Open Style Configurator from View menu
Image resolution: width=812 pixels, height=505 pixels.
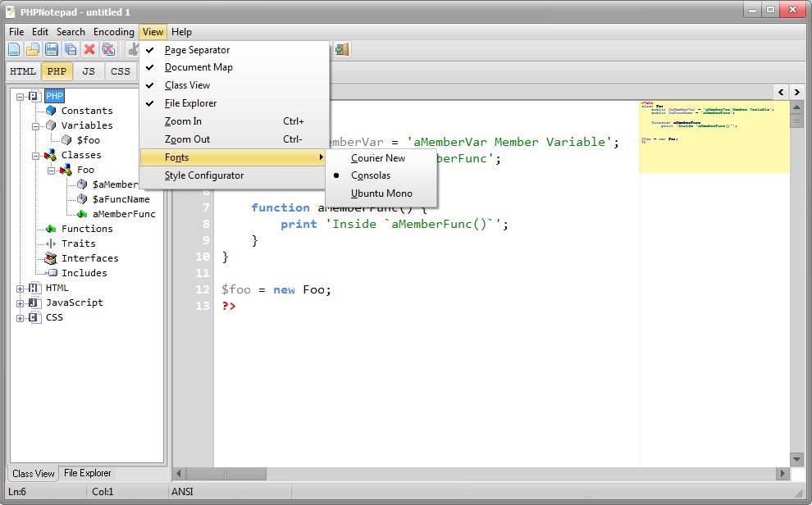coord(235,176)
